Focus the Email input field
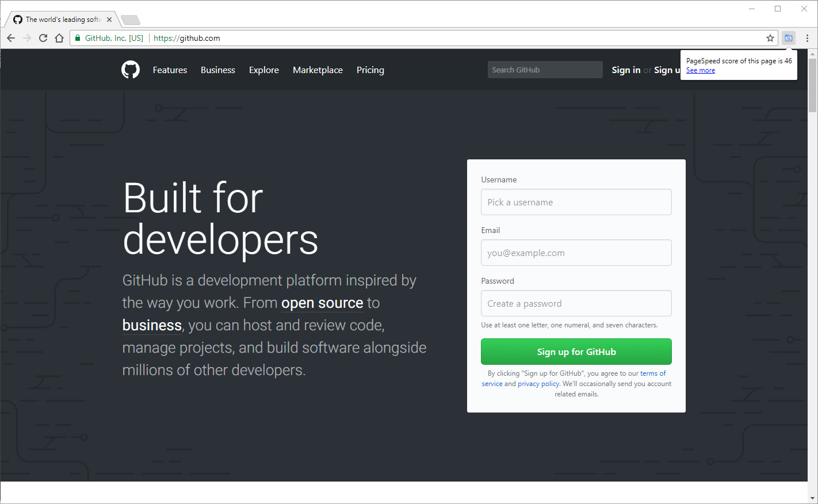The height and width of the screenshot is (504, 818). tap(576, 253)
